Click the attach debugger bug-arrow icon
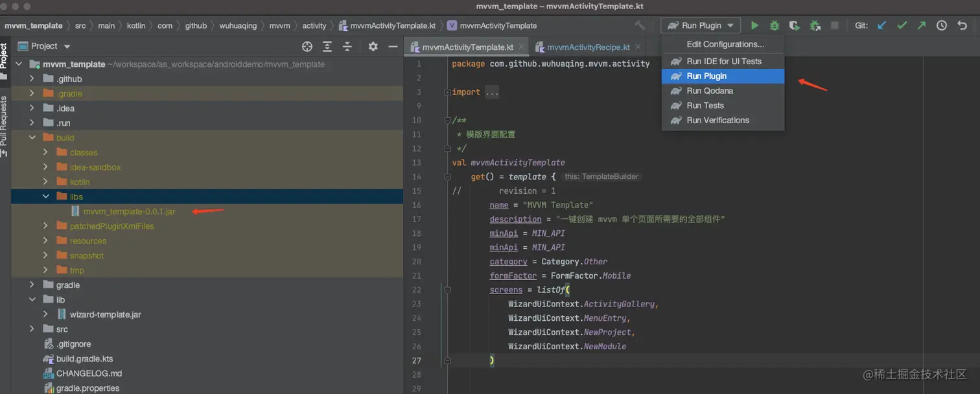The height and width of the screenshot is (394, 980). (815, 25)
